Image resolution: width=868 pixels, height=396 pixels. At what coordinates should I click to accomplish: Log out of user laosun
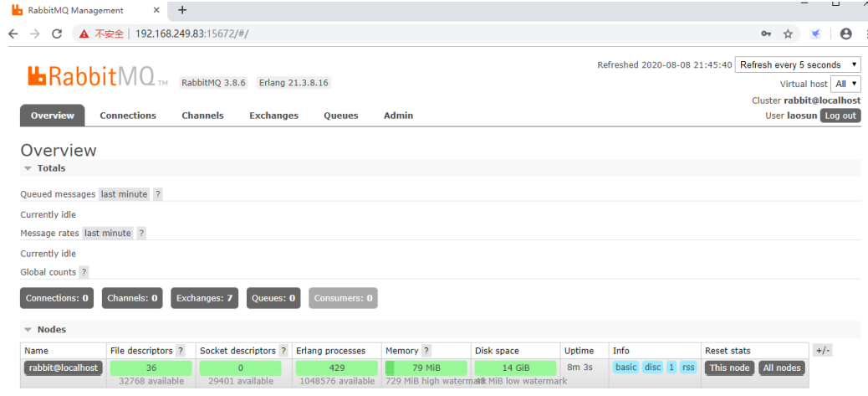[840, 116]
